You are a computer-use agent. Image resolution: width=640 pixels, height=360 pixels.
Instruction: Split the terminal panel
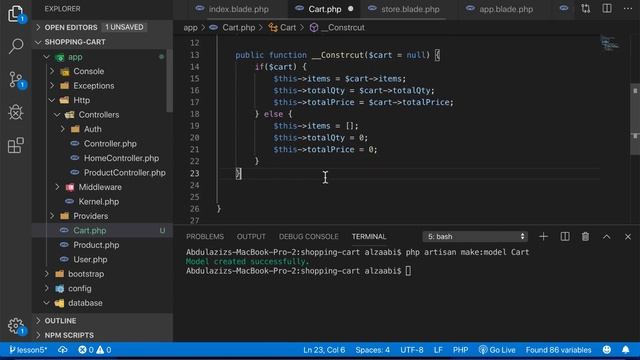(x=565, y=236)
